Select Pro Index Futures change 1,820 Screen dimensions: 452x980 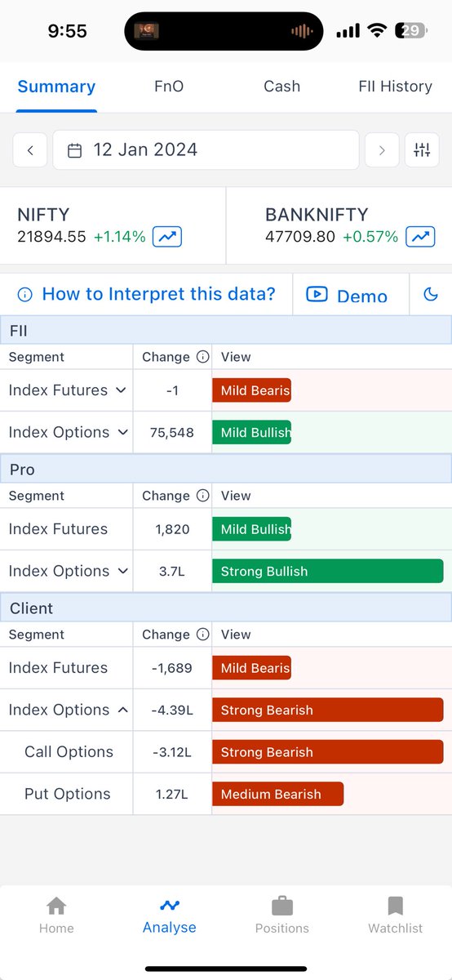pyautogui.click(x=172, y=529)
